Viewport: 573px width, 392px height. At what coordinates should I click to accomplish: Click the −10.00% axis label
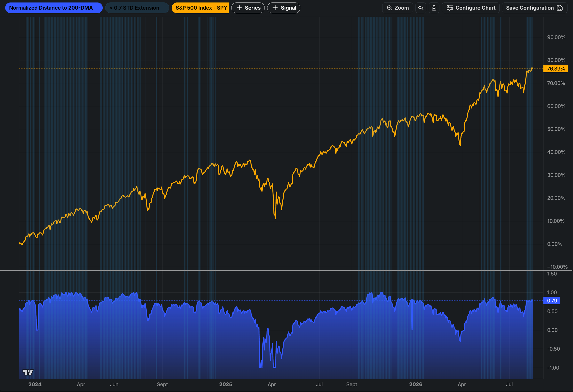coord(557,267)
